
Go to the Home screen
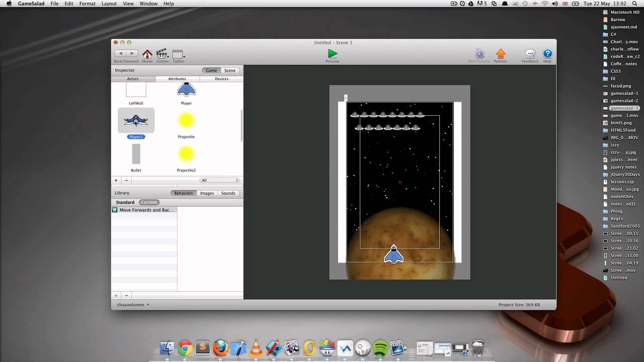pos(147,54)
